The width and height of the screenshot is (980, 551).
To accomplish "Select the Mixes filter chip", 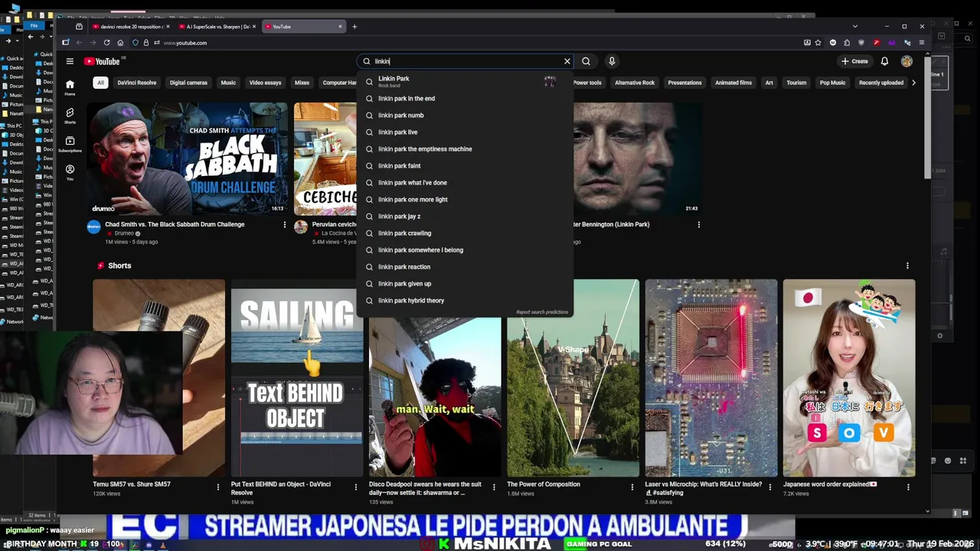I will pyautogui.click(x=302, y=83).
